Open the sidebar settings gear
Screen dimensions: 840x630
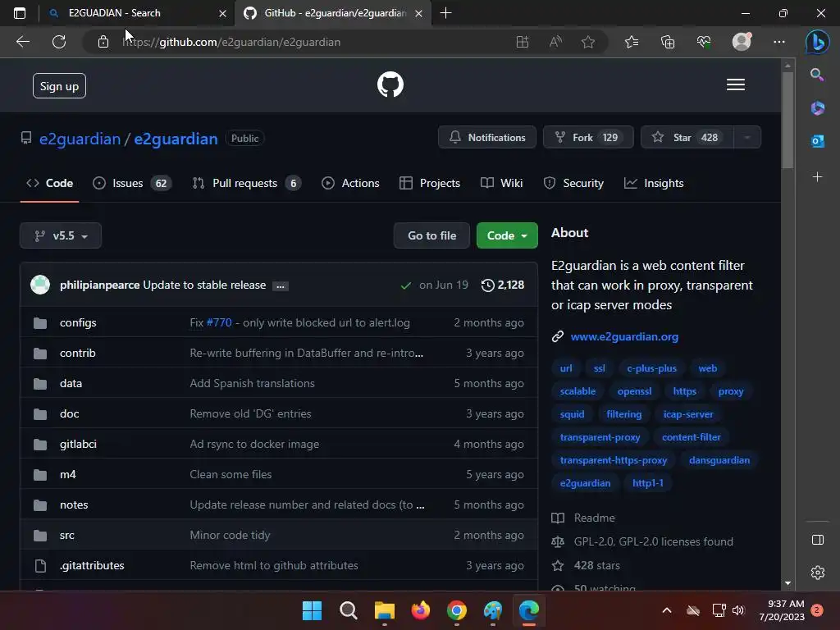[818, 573]
